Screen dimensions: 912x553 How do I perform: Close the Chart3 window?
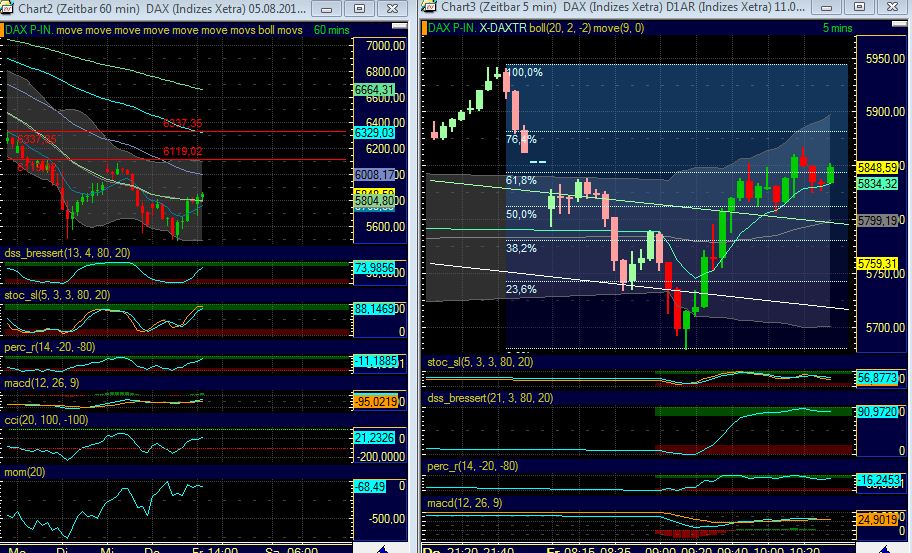pyautogui.click(x=892, y=8)
